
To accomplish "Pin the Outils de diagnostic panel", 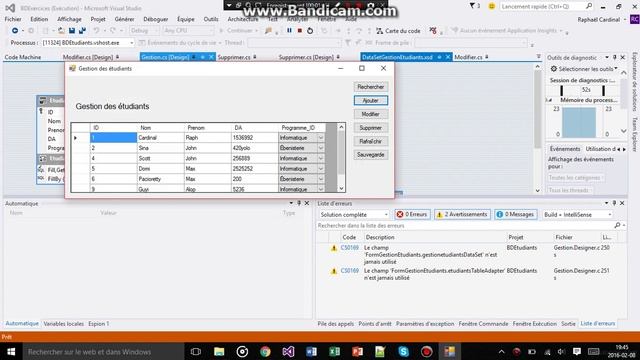I will click(x=615, y=58).
